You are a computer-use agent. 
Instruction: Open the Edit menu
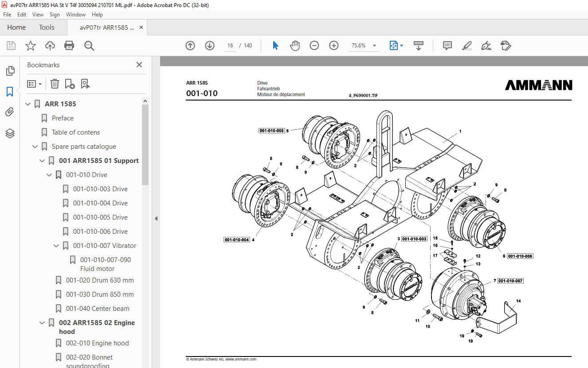pos(22,15)
